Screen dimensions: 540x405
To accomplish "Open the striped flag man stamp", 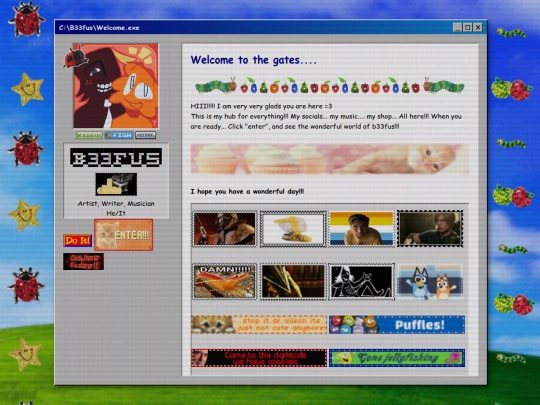I will 361,229.
